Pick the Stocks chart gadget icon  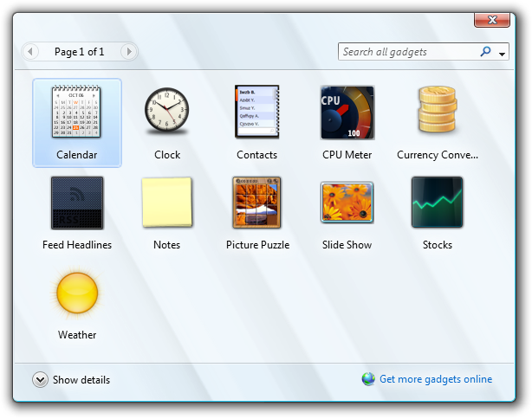(437, 202)
